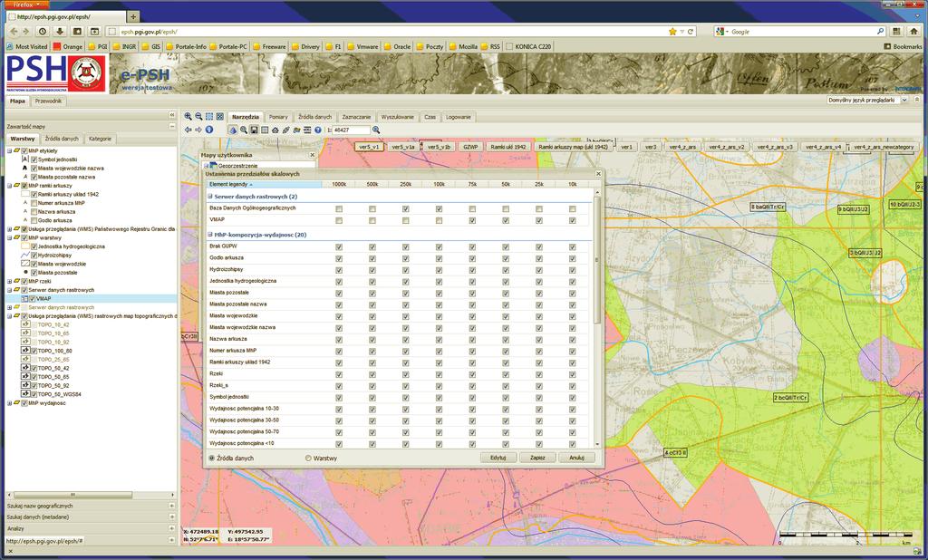
Task: Click Firefox back arrow button
Action: (x=14, y=32)
